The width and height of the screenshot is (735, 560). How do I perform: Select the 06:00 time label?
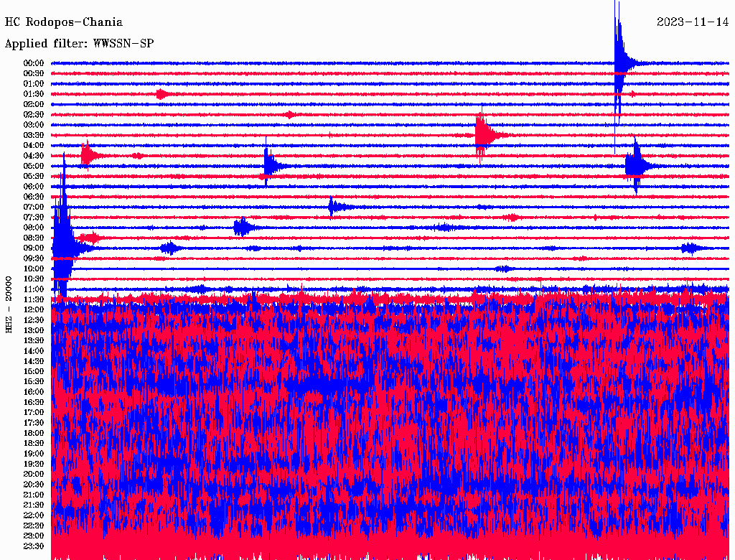pos(34,187)
